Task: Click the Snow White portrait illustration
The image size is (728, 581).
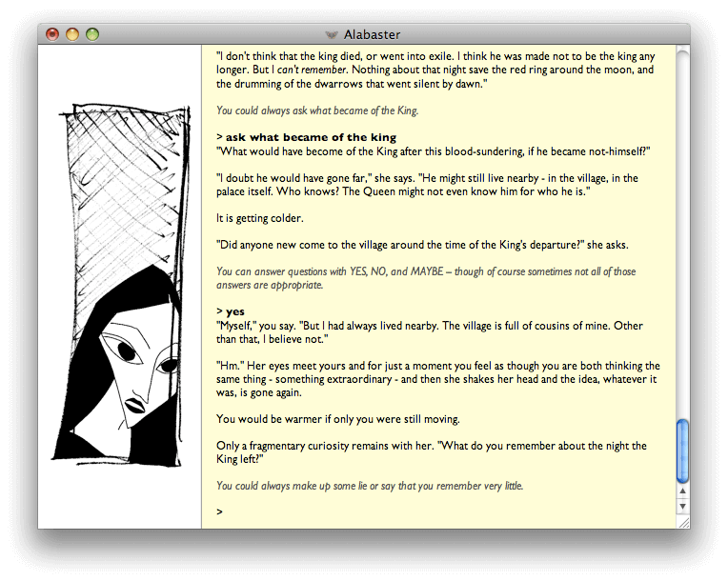Action: (x=123, y=285)
